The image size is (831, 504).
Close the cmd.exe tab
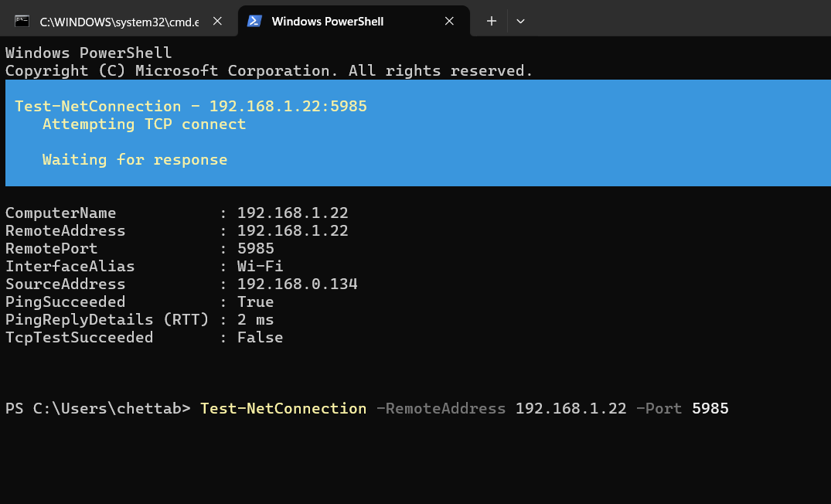click(217, 21)
